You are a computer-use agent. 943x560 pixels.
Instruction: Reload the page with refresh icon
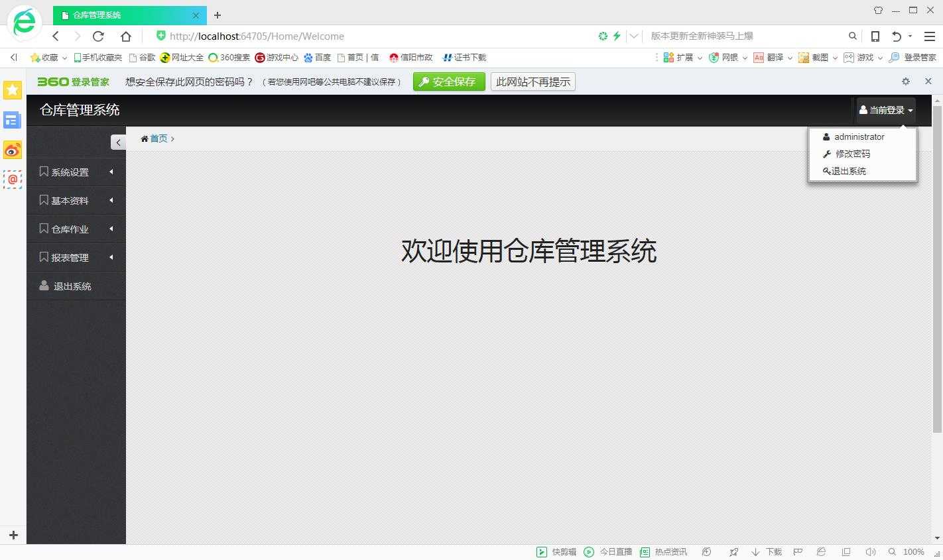click(x=99, y=36)
